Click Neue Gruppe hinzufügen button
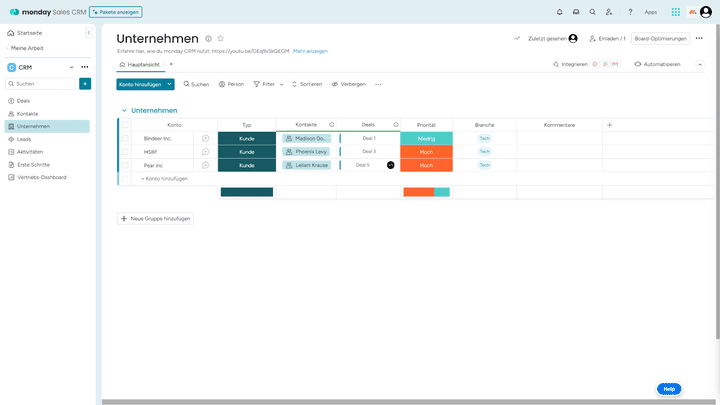Screen dimensions: 720x405 point(155,218)
